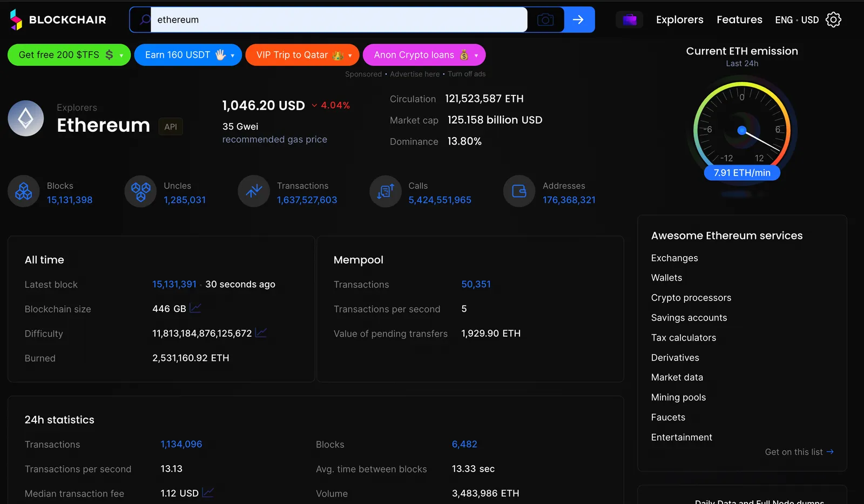
Task: Open Mining pools category
Action: pos(678,397)
